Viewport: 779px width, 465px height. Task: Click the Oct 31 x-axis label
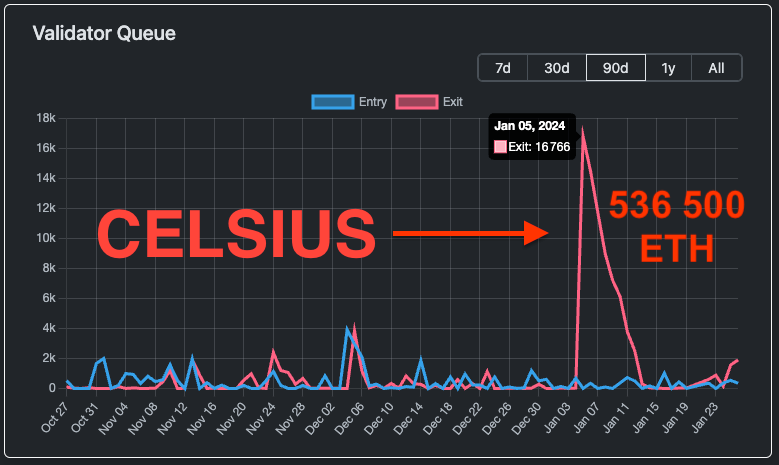pyautogui.click(x=83, y=417)
